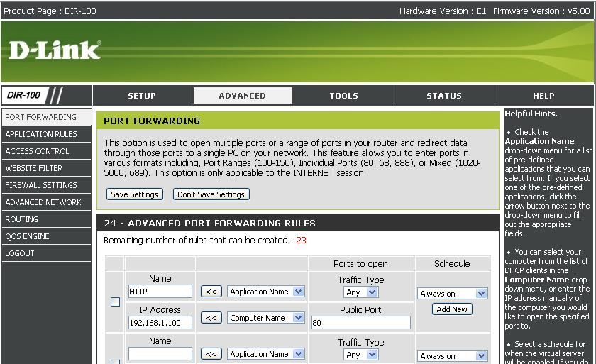Click LOGOUT in sidebar
This screenshot has height=364, width=596.
click(46, 253)
